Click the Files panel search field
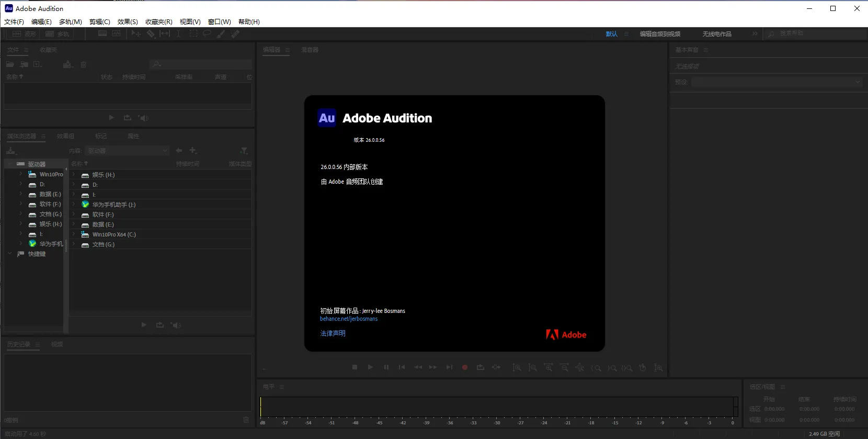This screenshot has width=868, height=439. pos(204,64)
